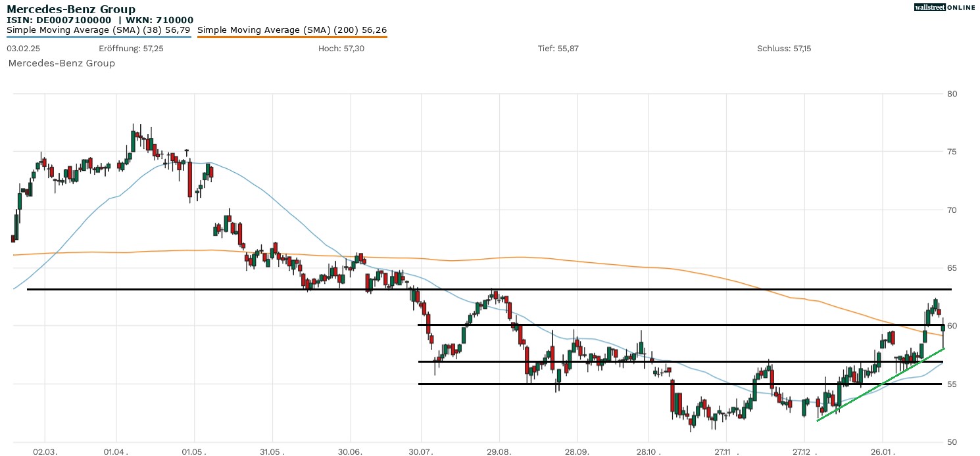The width and height of the screenshot is (980, 456).
Task: Click the 30.06. date axis label
Action: pyautogui.click(x=350, y=451)
